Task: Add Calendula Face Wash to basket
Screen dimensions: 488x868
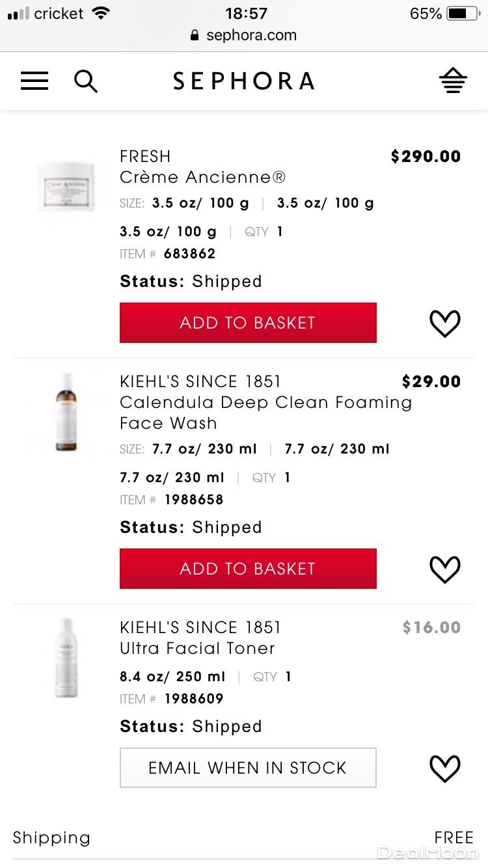Action: [x=248, y=569]
